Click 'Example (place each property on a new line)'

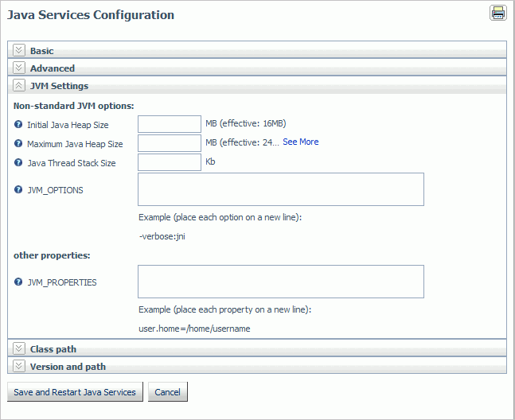pyautogui.click(x=225, y=309)
